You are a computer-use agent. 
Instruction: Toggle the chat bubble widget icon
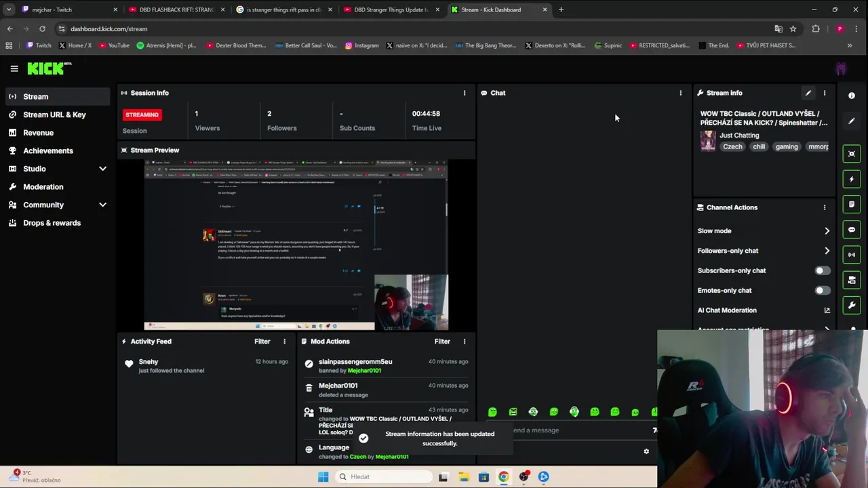852,230
